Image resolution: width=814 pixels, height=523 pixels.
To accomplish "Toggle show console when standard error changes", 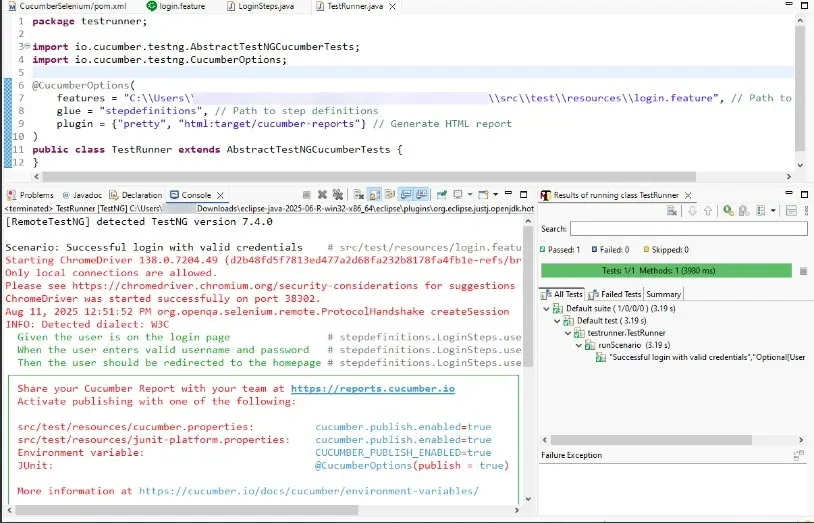I will click(422, 195).
